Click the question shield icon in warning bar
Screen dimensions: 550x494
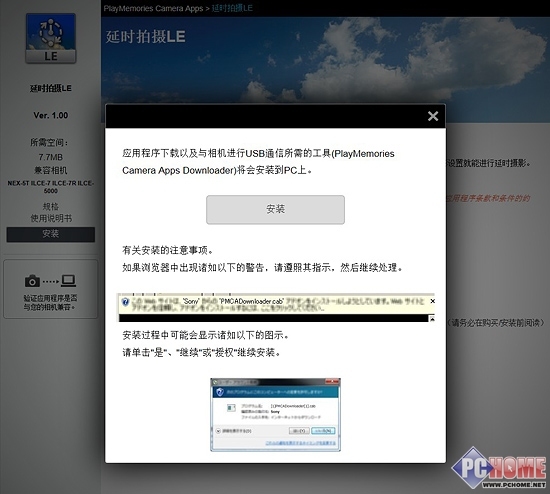tap(125, 302)
